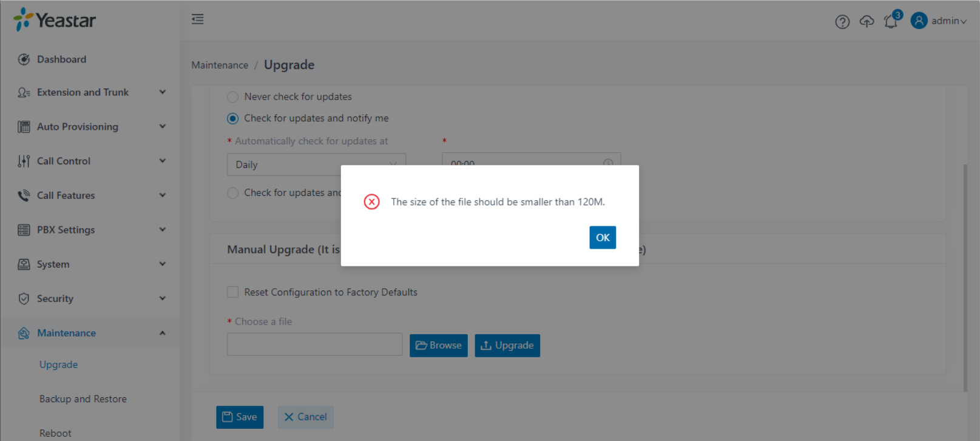Open the help question mark icon
The width and height of the screenshot is (980, 441).
point(842,22)
